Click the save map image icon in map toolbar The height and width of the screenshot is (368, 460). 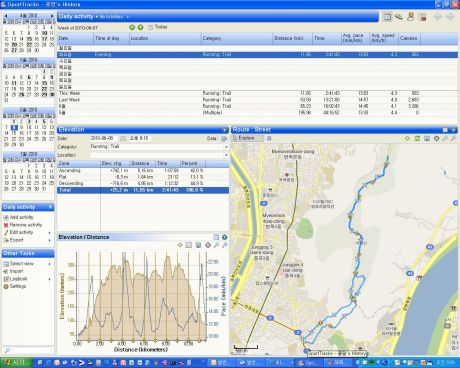point(427,138)
